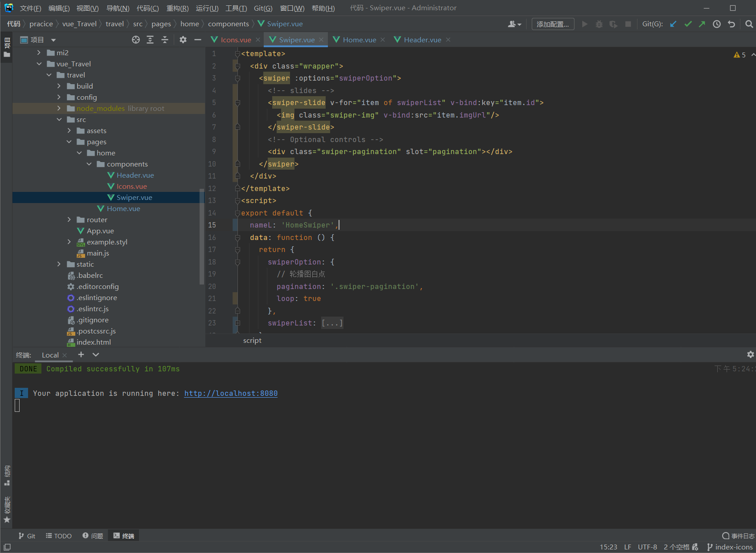The height and width of the screenshot is (553, 756).
Task: Open the Git(G) menu
Action: 263,8
